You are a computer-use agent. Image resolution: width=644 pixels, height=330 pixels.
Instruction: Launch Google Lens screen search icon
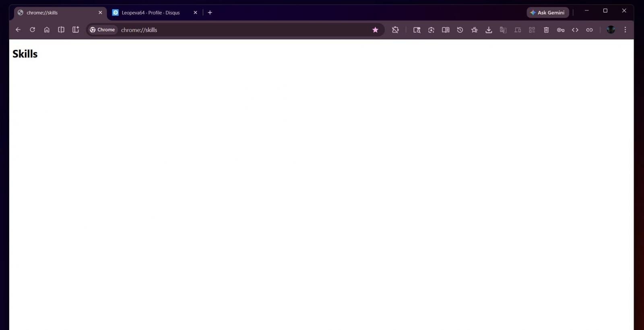431,30
